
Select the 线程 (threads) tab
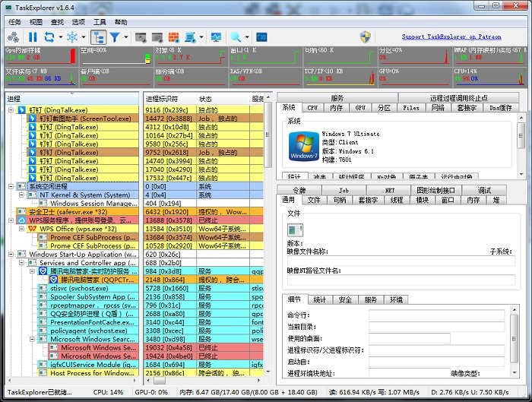[397, 200]
